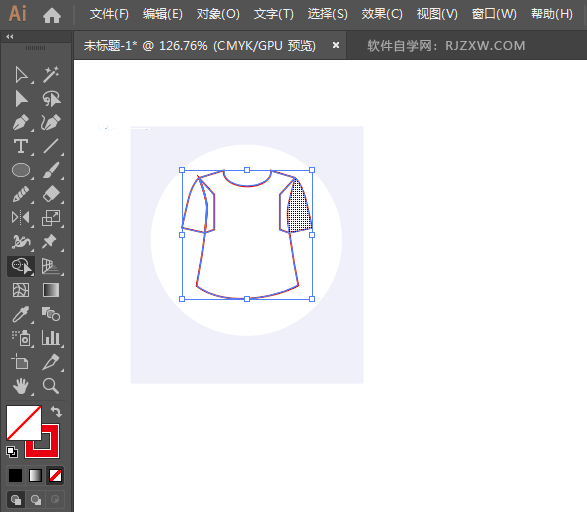Reset to default fill and stroke
This screenshot has width=587, height=512.
(x=12, y=452)
